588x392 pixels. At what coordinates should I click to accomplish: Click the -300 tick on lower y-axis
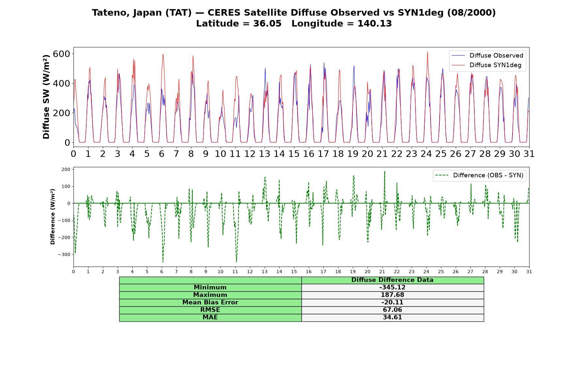[63, 254]
